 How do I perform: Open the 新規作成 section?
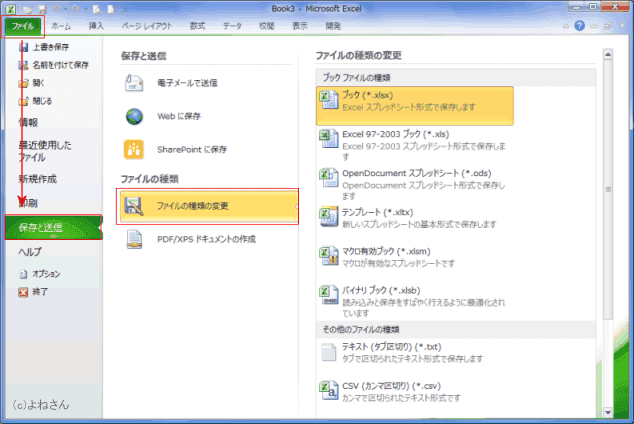[38, 179]
